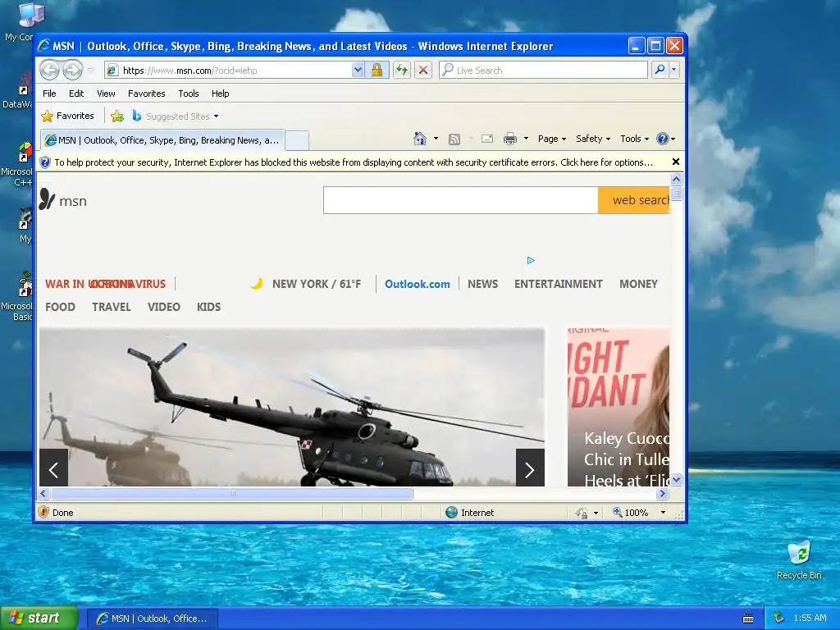Screen dimensions: 840x630
Task: Open Favorites center star button
Action: pyautogui.click(x=67, y=116)
